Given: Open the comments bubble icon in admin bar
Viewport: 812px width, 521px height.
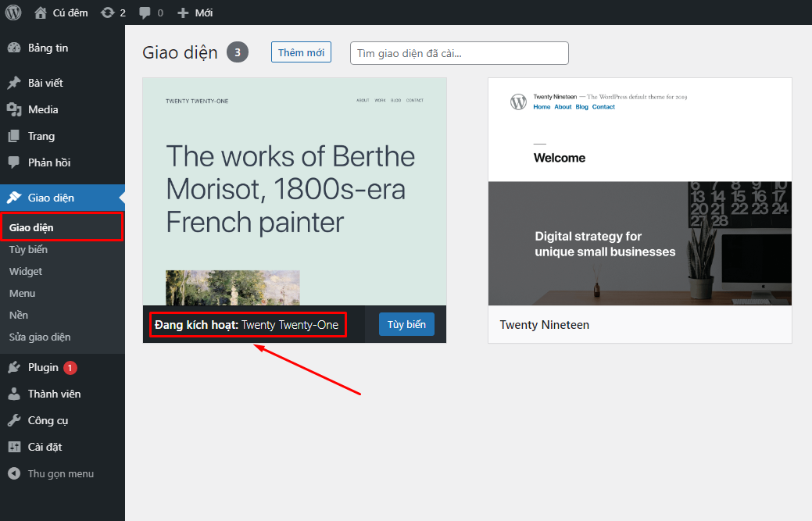Looking at the screenshot, I should coord(145,13).
